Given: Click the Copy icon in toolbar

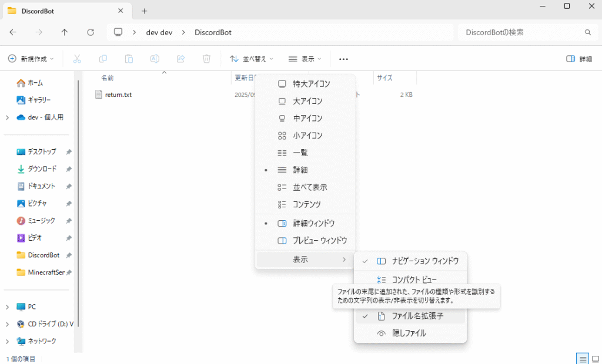Looking at the screenshot, I should pos(103,59).
